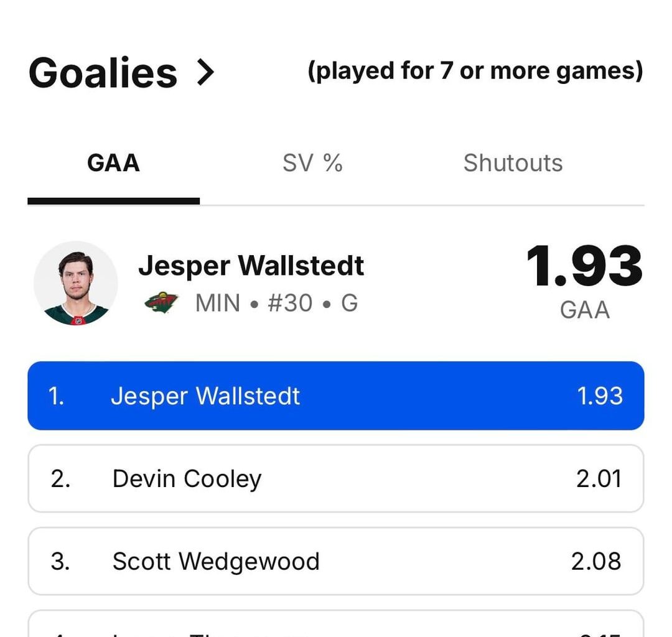Screen dimensions: 672x637
Task: Click the 1.93 value in the blue row
Action: point(600,396)
